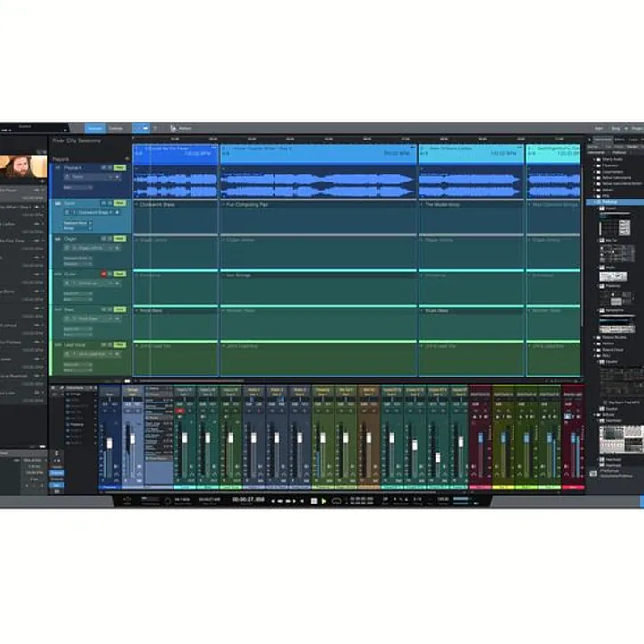Add a new player beside the Players header
The height and width of the screenshot is (644, 644).
tap(127, 159)
